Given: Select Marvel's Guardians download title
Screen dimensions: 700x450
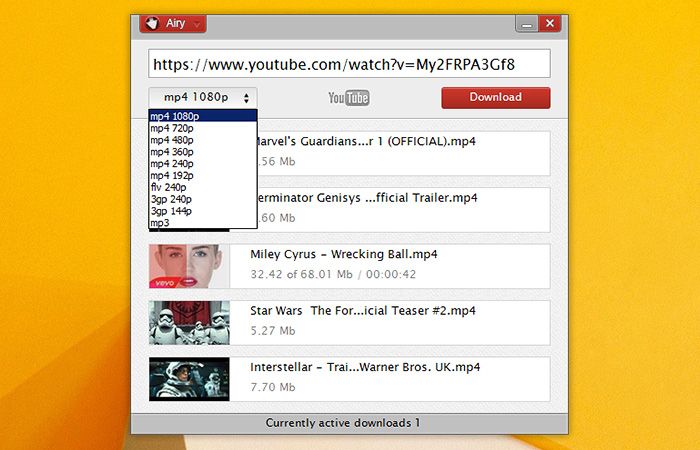Looking at the screenshot, I should pos(365,142).
